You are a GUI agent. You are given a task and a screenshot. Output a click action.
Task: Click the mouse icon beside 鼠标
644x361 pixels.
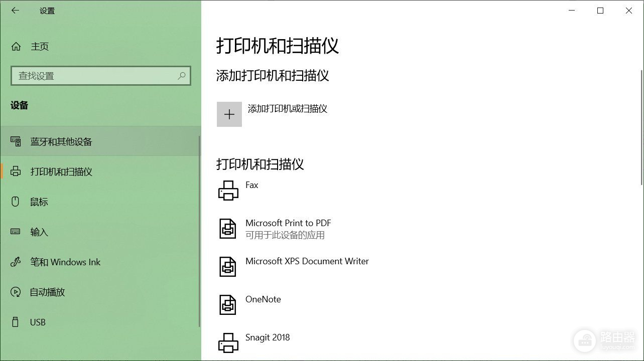point(15,202)
